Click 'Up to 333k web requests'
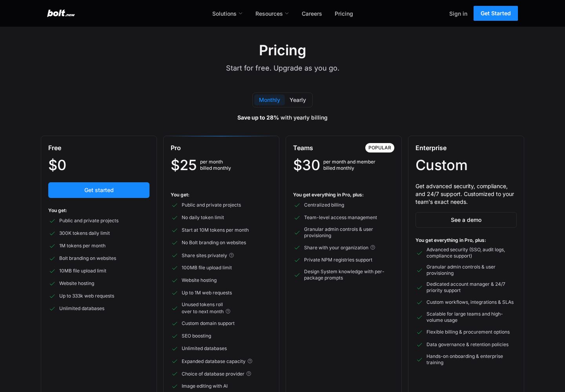Image resolution: width=565 pixels, height=392 pixels. 87,296
